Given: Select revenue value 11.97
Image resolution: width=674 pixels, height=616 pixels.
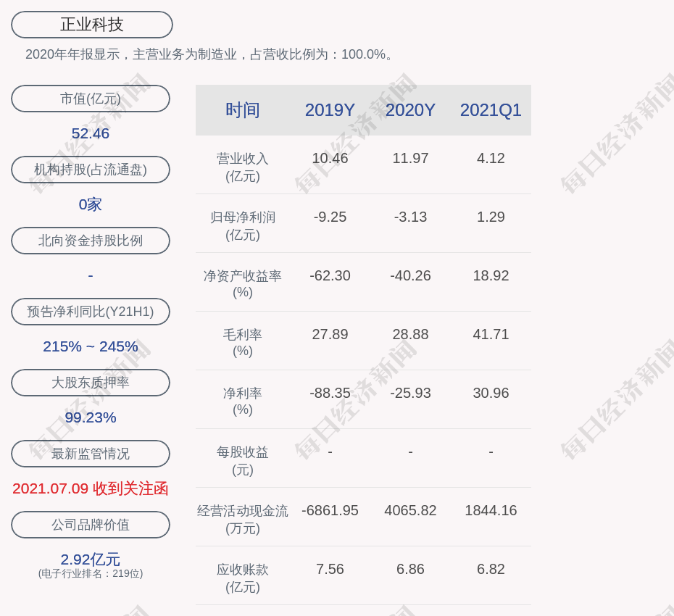Looking at the screenshot, I should tap(410, 158).
